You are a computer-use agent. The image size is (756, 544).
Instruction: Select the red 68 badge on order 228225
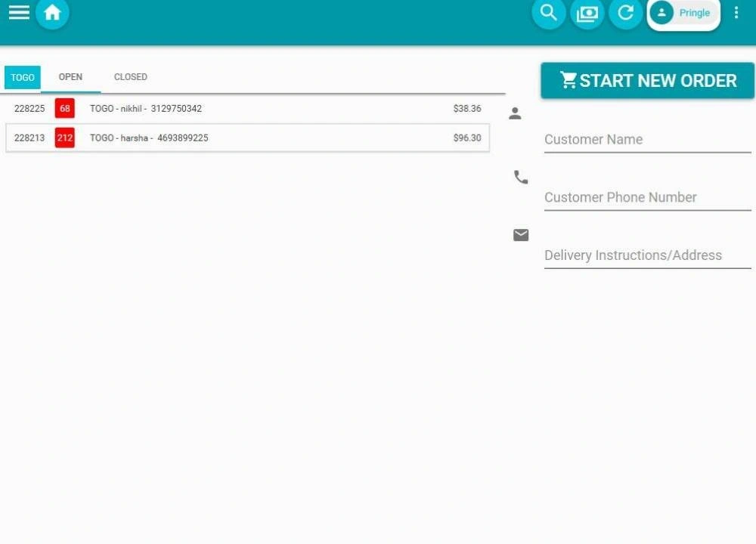tap(64, 108)
